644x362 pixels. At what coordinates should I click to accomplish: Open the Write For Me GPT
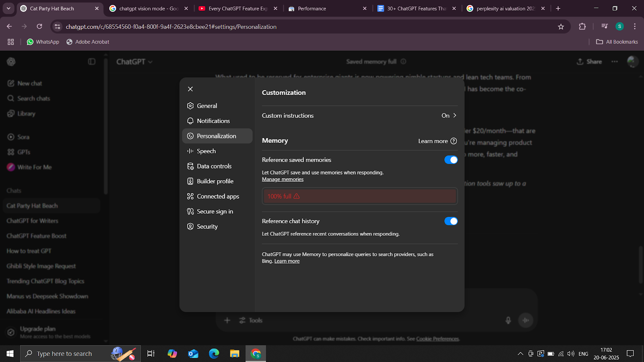pos(29,167)
